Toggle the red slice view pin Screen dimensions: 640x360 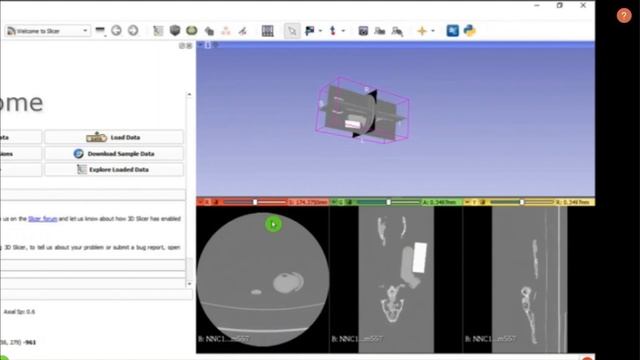point(200,202)
